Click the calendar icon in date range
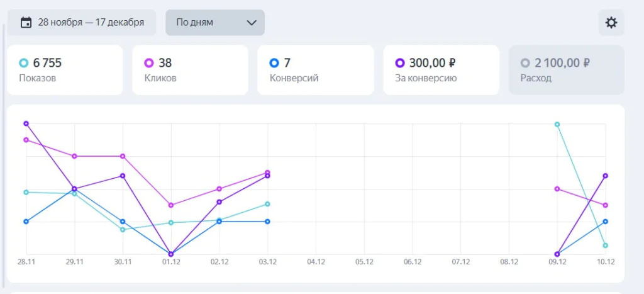This screenshot has width=644, height=294. tap(26, 22)
